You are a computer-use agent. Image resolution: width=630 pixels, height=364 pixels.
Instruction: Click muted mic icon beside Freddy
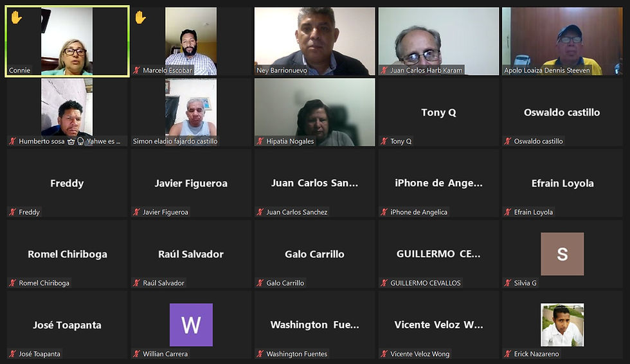point(13,212)
